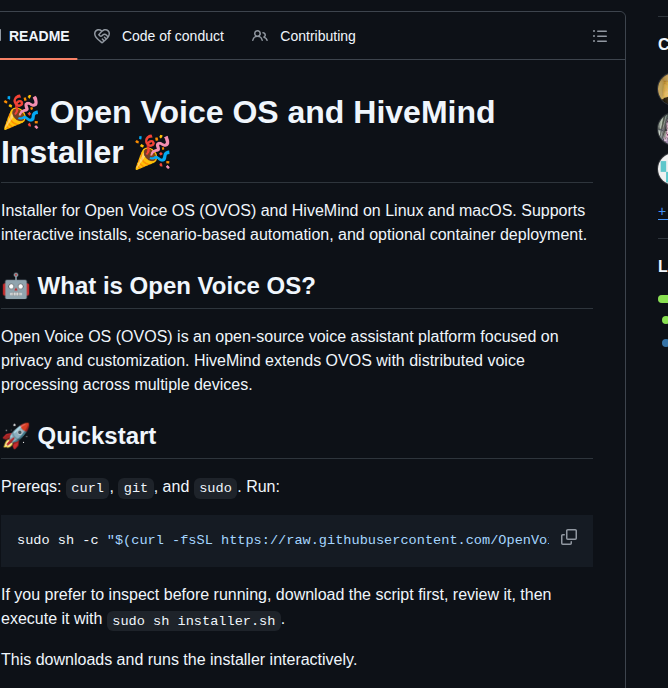Image resolution: width=668 pixels, height=688 pixels.
Task: Click the Contributing people icon
Action: (260, 36)
